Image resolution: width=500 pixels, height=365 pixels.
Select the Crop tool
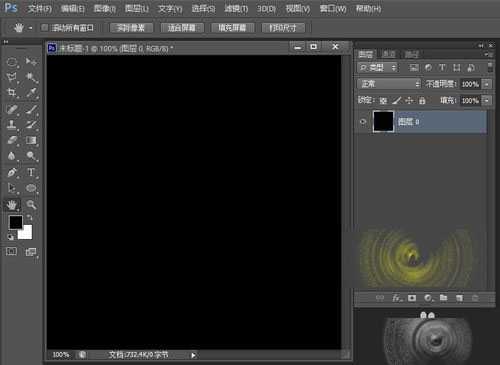point(12,92)
